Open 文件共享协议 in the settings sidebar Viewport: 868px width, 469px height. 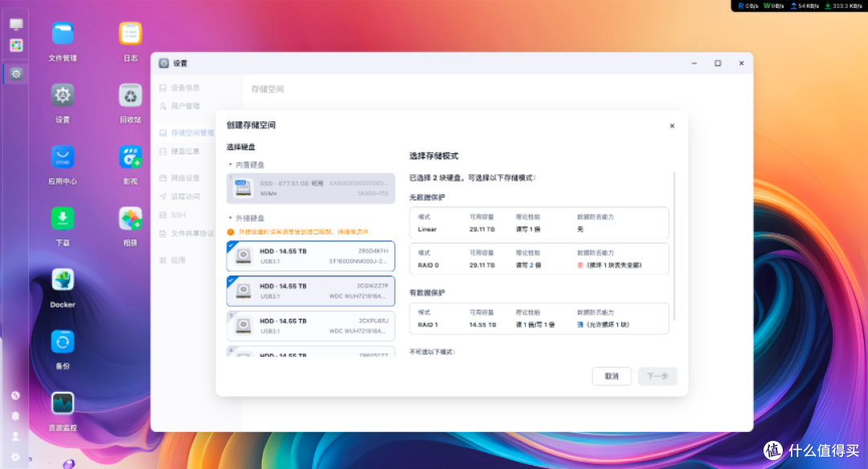[x=186, y=234]
